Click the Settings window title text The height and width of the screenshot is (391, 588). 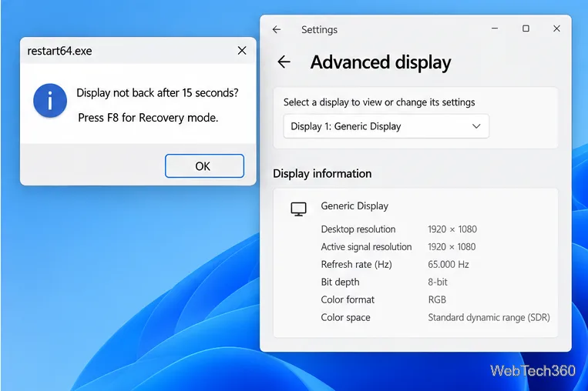(320, 29)
